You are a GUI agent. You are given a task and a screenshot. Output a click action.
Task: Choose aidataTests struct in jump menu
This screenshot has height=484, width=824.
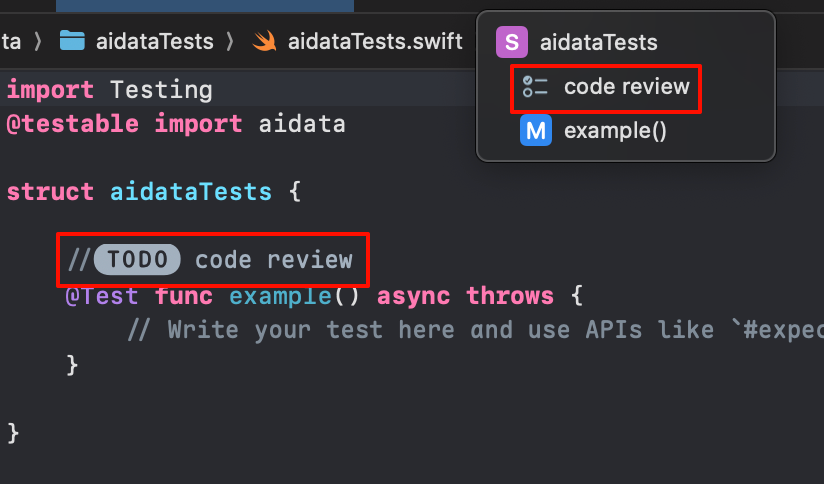click(x=599, y=42)
